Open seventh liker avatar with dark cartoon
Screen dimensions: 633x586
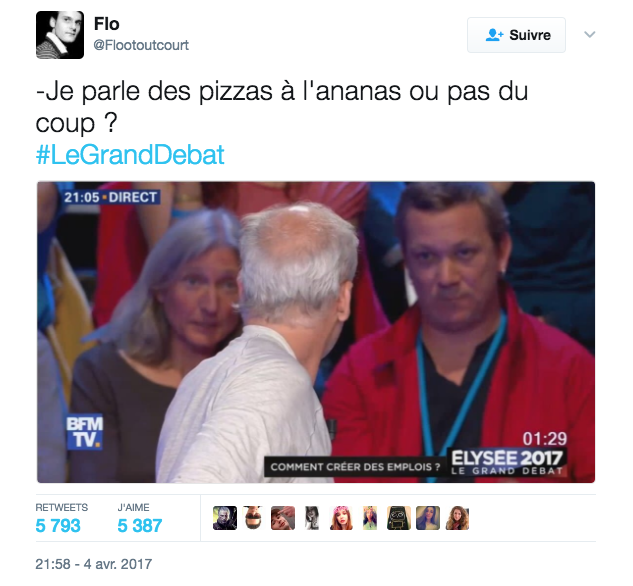(x=399, y=518)
